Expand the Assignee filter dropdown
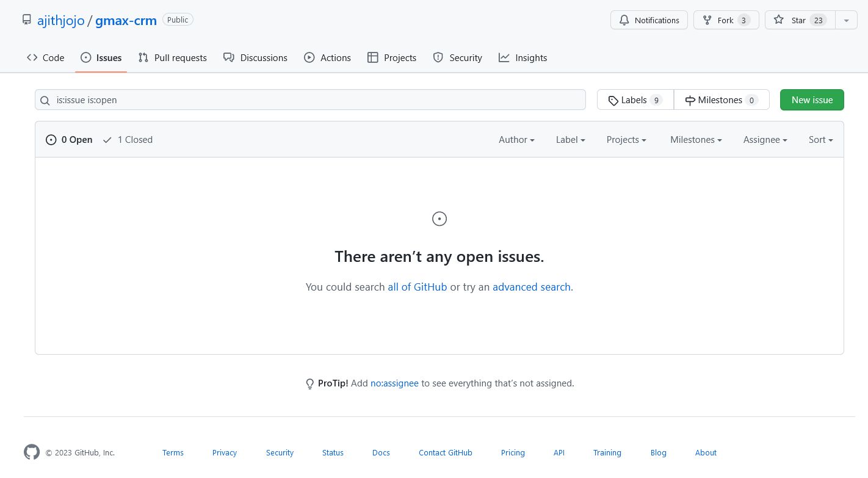This screenshot has height=478, width=868. [x=765, y=140]
